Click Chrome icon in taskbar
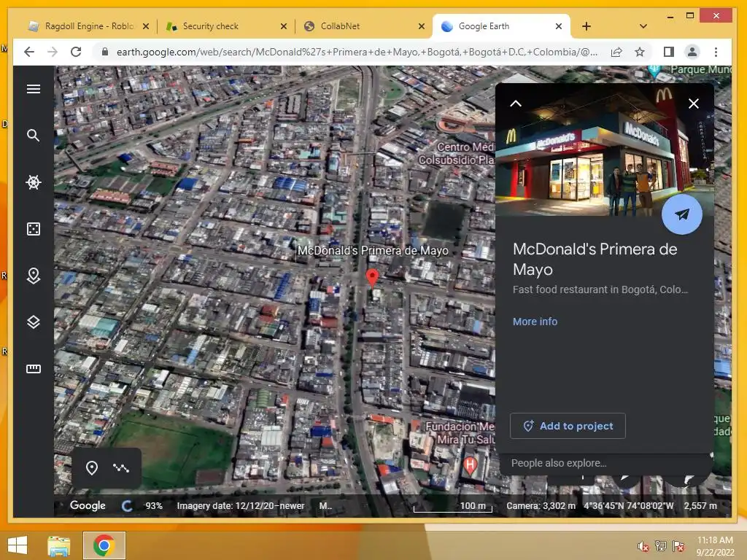747x560 pixels. (x=104, y=545)
